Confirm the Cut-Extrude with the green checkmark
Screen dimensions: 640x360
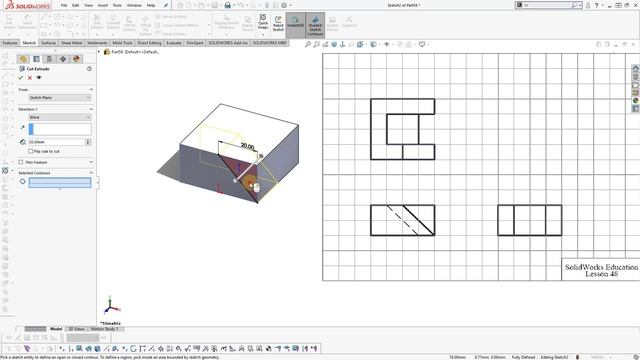click(x=21, y=78)
